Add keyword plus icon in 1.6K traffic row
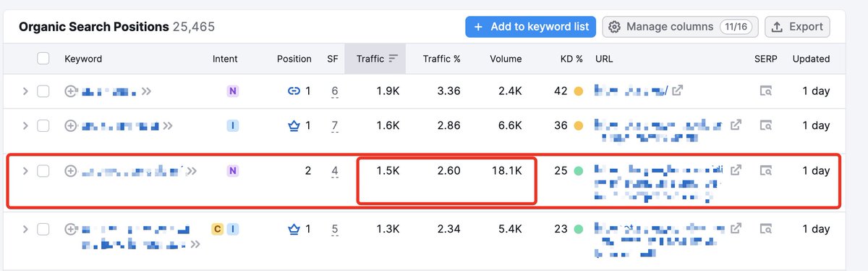The height and width of the screenshot is (271, 868). pyautogui.click(x=71, y=125)
